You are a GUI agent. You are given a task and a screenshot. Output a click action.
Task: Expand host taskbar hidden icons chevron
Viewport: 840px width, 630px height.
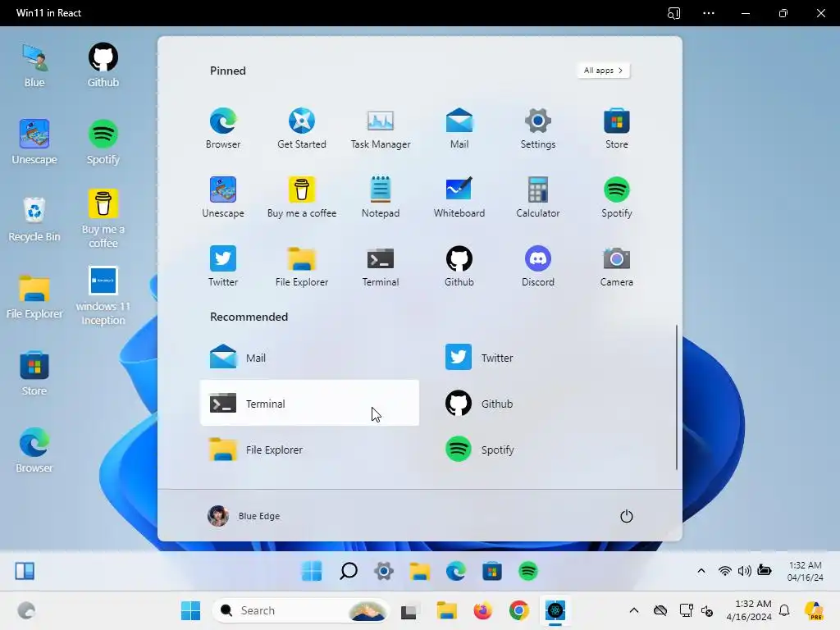[x=634, y=610]
